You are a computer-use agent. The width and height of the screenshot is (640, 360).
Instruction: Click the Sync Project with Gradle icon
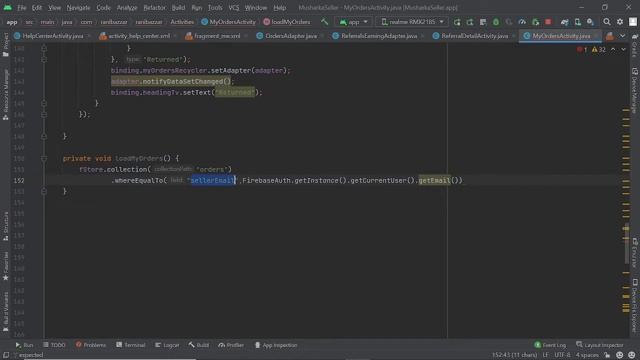(564, 22)
